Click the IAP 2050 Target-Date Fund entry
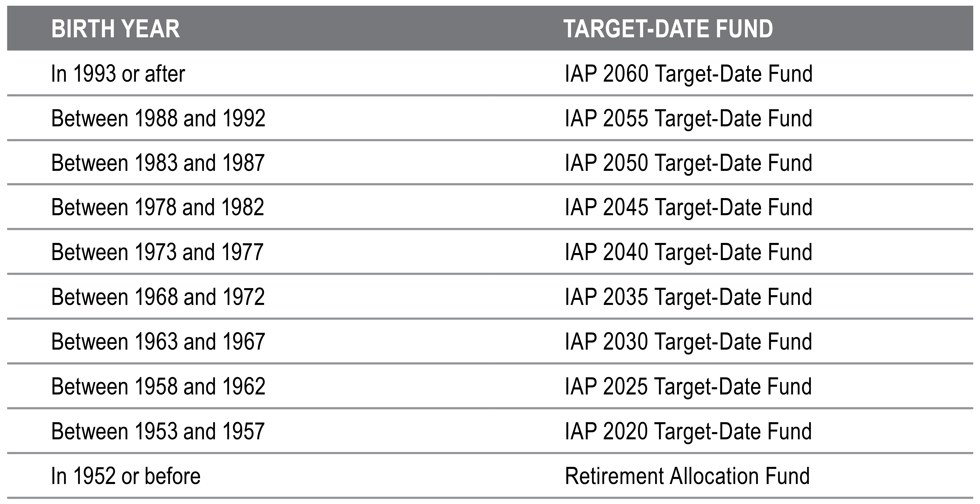The width and height of the screenshot is (980, 504). click(689, 163)
